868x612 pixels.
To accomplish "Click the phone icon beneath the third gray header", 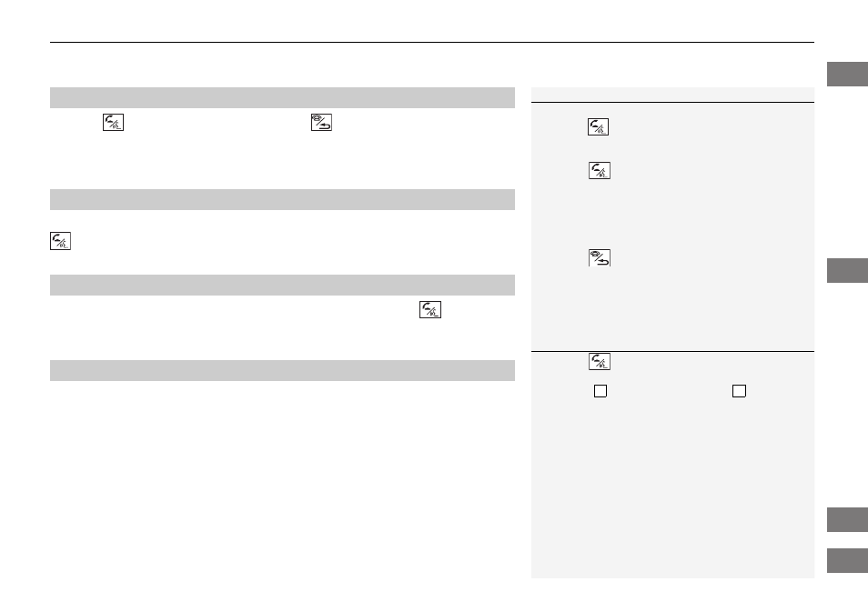I will [430, 309].
